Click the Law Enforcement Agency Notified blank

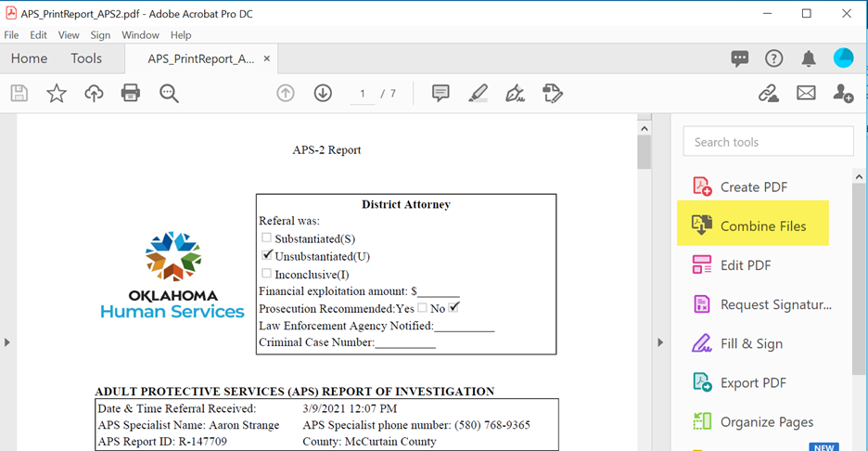coord(465,326)
